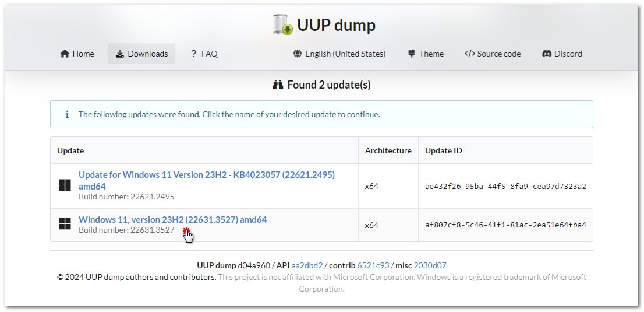The image size is (644, 312).
Task: Click Build number: 22631.3527 text
Action: click(126, 230)
